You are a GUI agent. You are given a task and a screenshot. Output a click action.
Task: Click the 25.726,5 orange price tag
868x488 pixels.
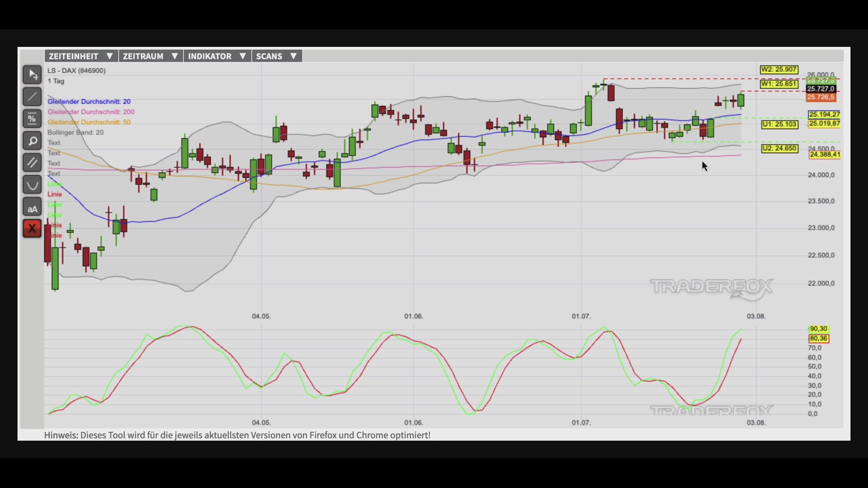821,97
